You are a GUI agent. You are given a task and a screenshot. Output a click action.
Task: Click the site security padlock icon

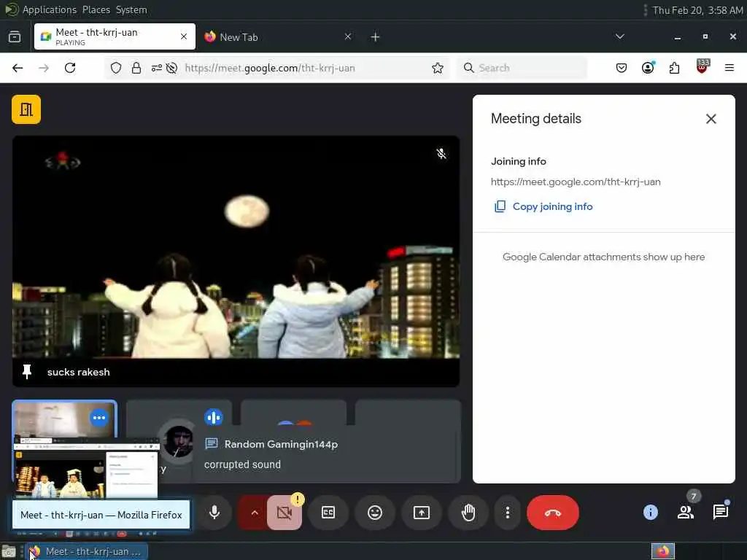(136, 68)
